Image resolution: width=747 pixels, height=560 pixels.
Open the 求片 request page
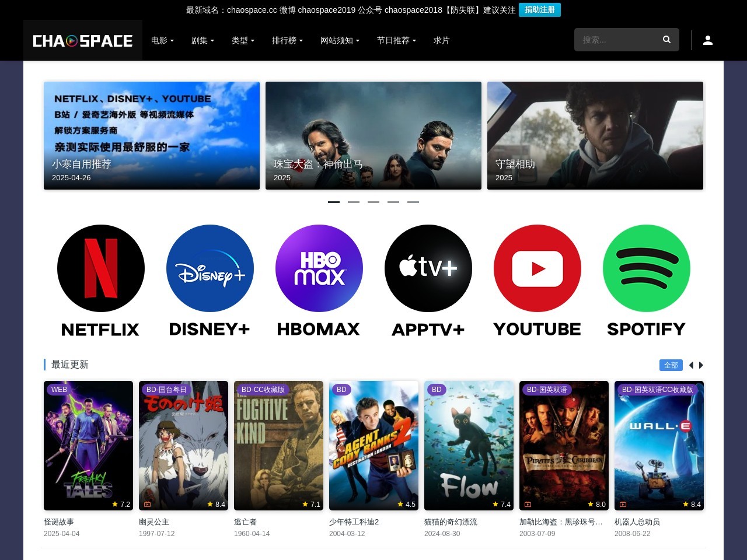pos(442,40)
